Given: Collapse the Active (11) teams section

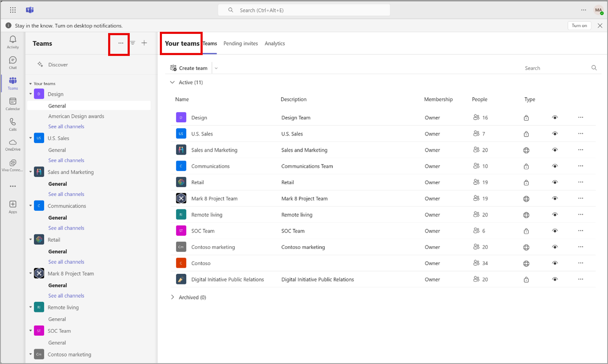Looking at the screenshot, I should pyautogui.click(x=172, y=82).
